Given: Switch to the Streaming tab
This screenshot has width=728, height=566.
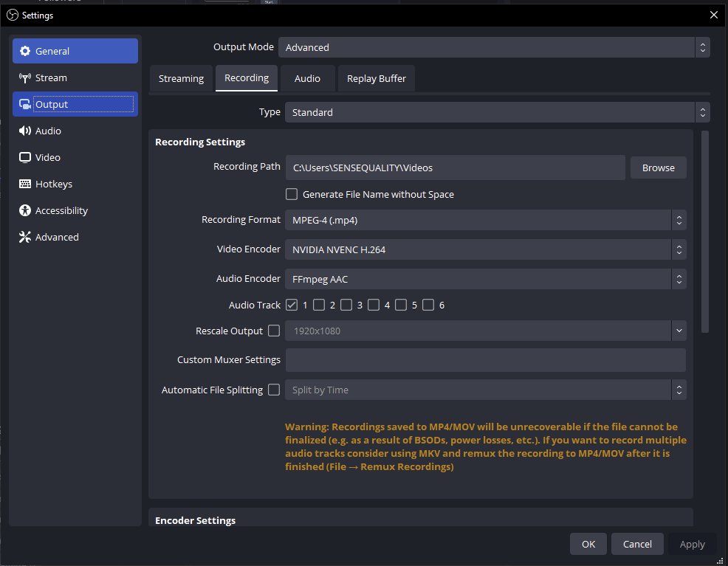Looking at the screenshot, I should pos(181,78).
